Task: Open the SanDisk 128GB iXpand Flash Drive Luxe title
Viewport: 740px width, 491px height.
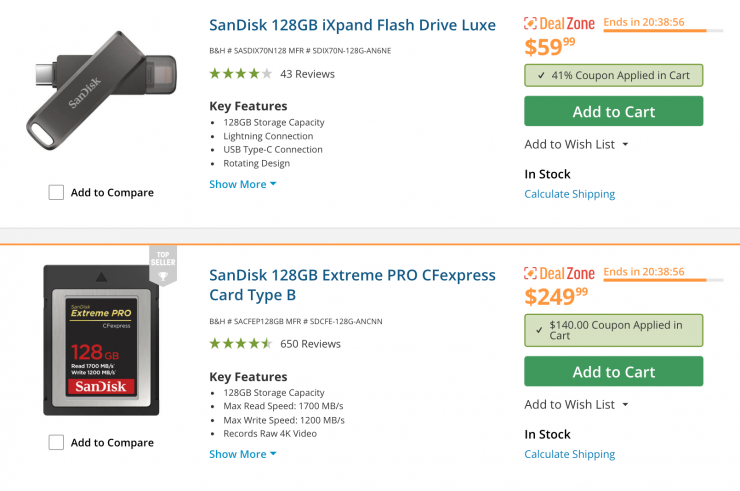Action: (352, 25)
